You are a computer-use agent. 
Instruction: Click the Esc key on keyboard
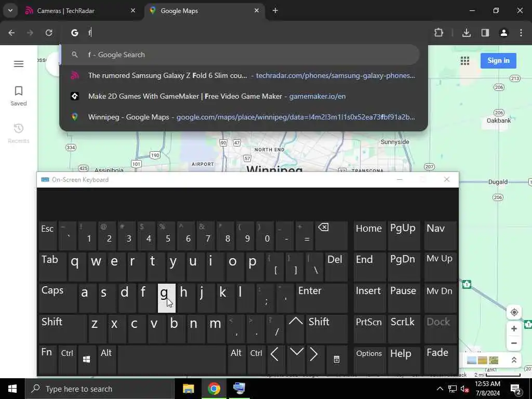(47, 235)
